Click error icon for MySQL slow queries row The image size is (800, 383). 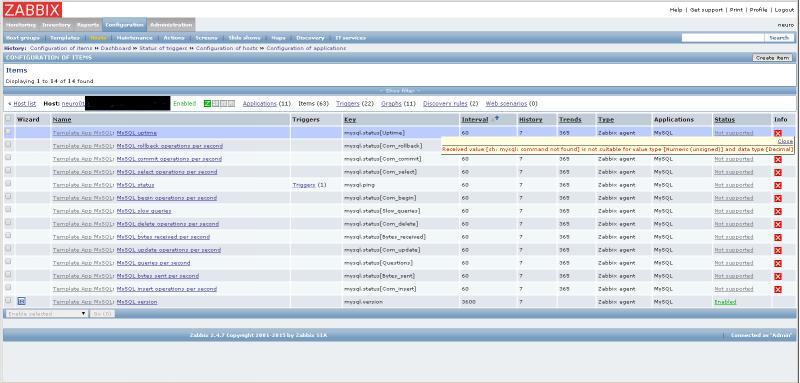coord(778,211)
